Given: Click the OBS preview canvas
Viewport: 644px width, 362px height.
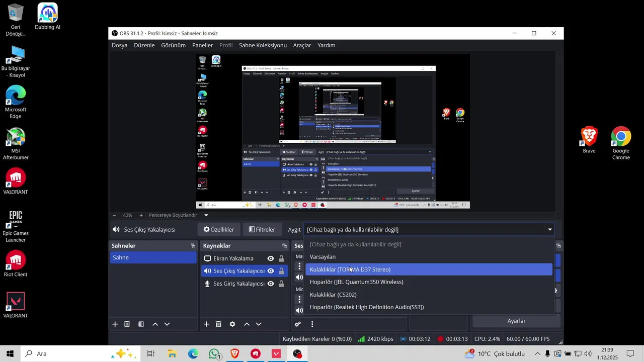Looking at the screenshot, I should pos(333,131).
